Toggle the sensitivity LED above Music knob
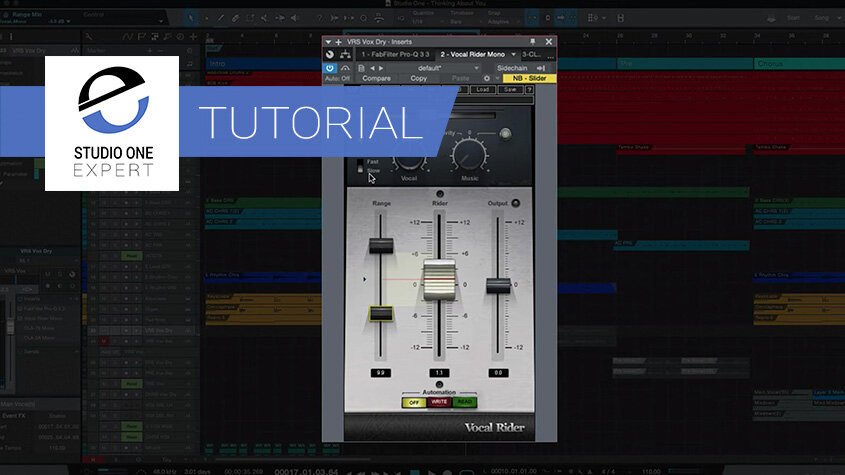Viewport: 845px width, 475px height. [x=505, y=133]
